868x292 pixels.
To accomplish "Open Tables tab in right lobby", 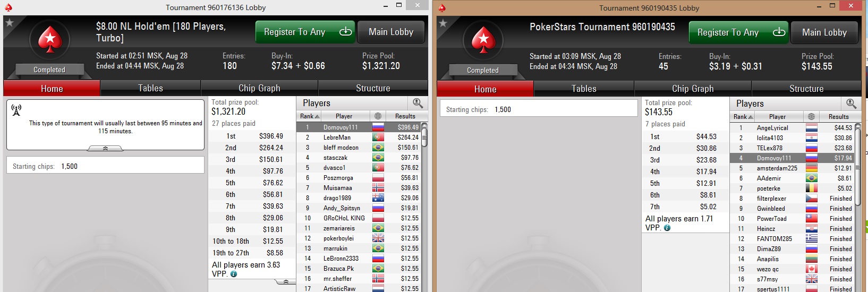I will 584,89.
